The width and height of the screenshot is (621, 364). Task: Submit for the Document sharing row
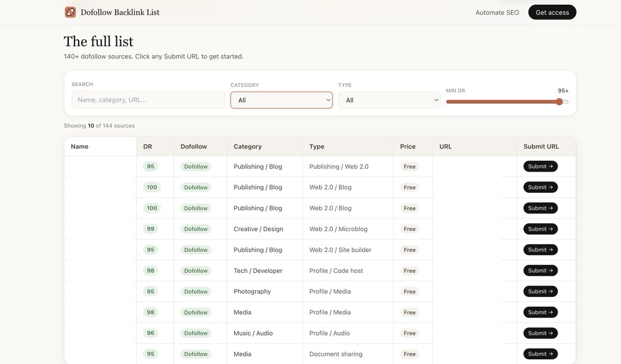click(541, 354)
